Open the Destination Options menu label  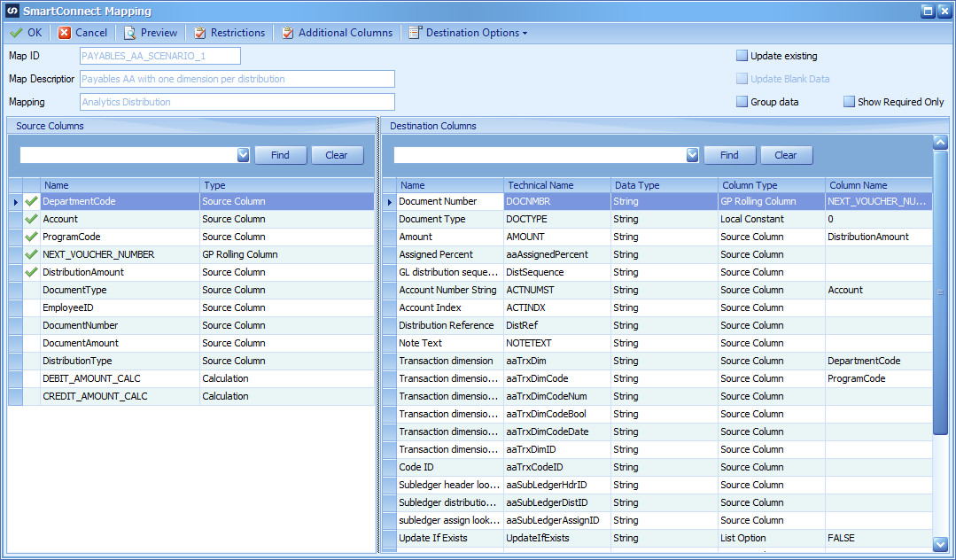(473, 33)
